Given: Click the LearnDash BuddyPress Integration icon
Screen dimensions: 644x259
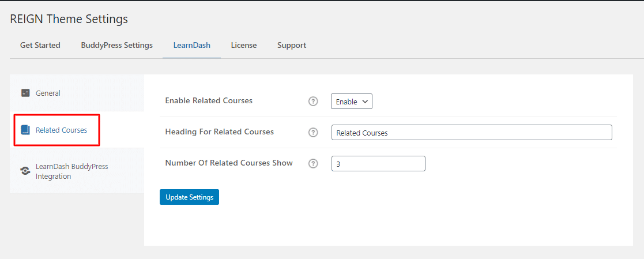Looking at the screenshot, I should [25, 171].
